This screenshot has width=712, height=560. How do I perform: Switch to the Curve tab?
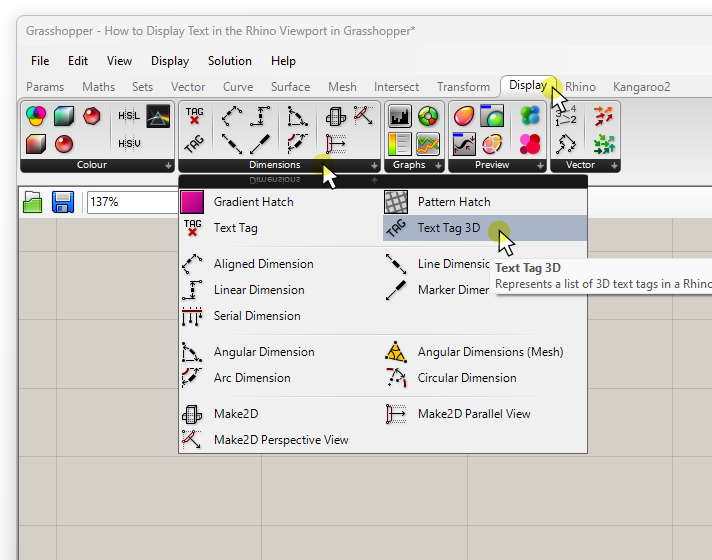[x=238, y=87]
